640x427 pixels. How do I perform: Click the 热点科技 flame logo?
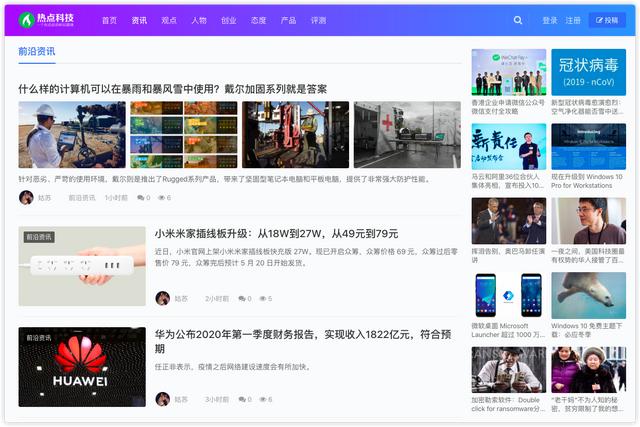(x=46, y=20)
